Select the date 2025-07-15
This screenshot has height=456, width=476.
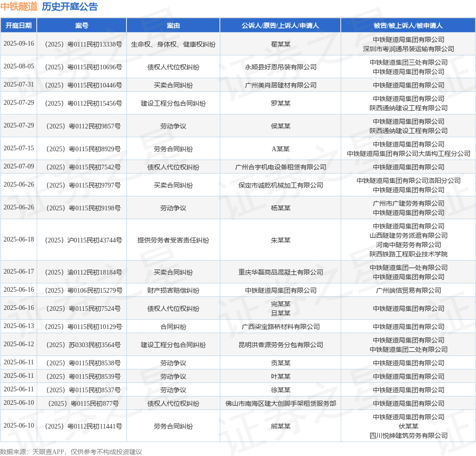click(x=19, y=148)
